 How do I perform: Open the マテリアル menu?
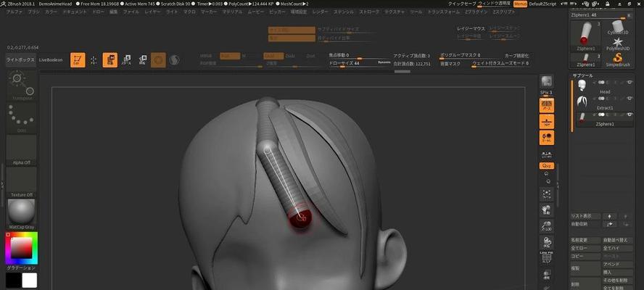pos(233,12)
